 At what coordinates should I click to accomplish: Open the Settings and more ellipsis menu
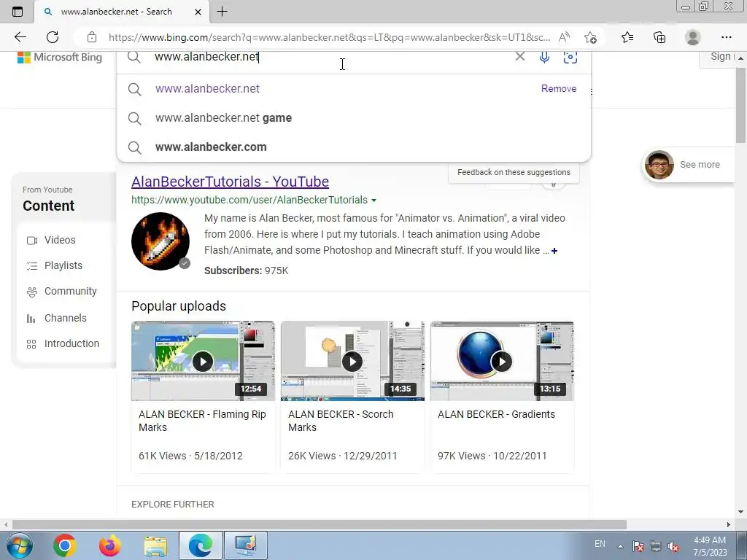tap(726, 37)
